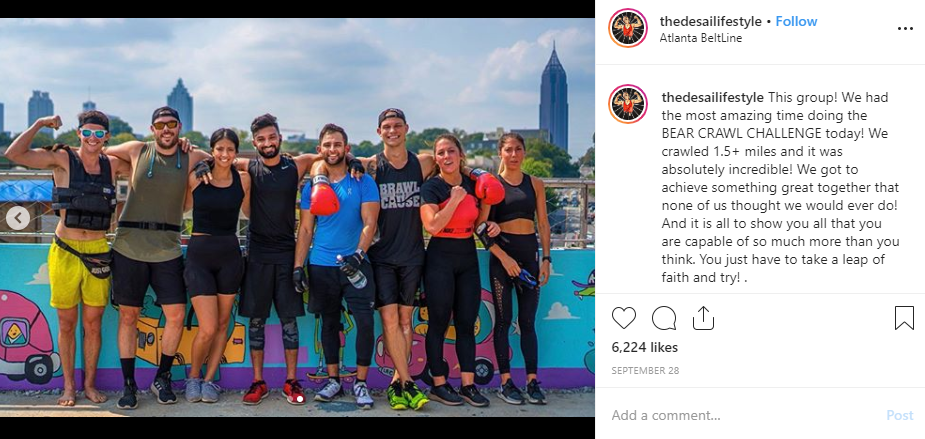Viewport: 925px width, 439px height.
Task: Focus the Add a comment field
Action: [x=743, y=415]
